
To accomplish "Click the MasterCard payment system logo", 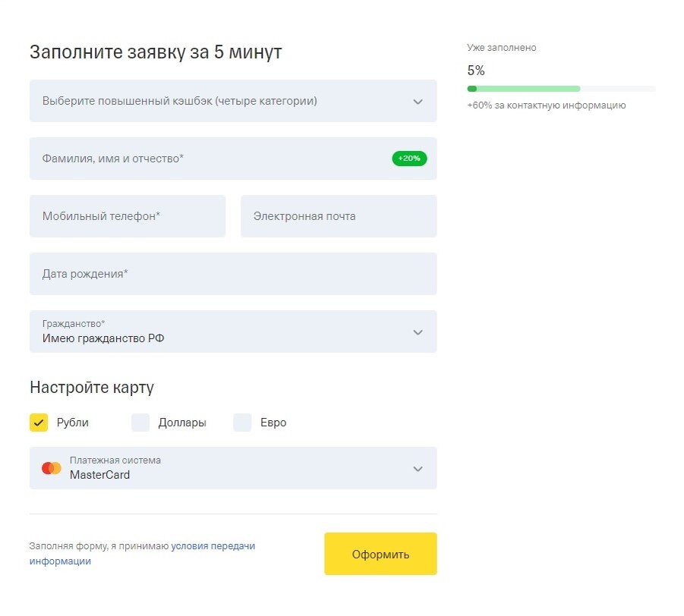I will 51,468.
